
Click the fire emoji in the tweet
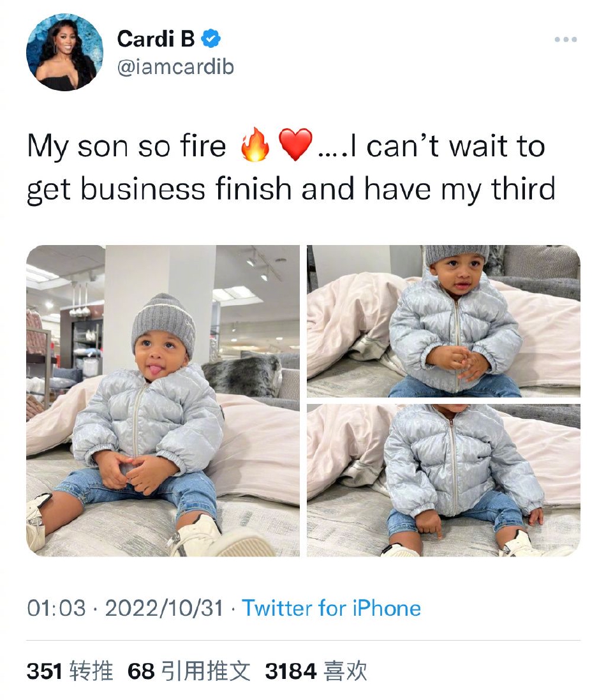[x=255, y=144]
